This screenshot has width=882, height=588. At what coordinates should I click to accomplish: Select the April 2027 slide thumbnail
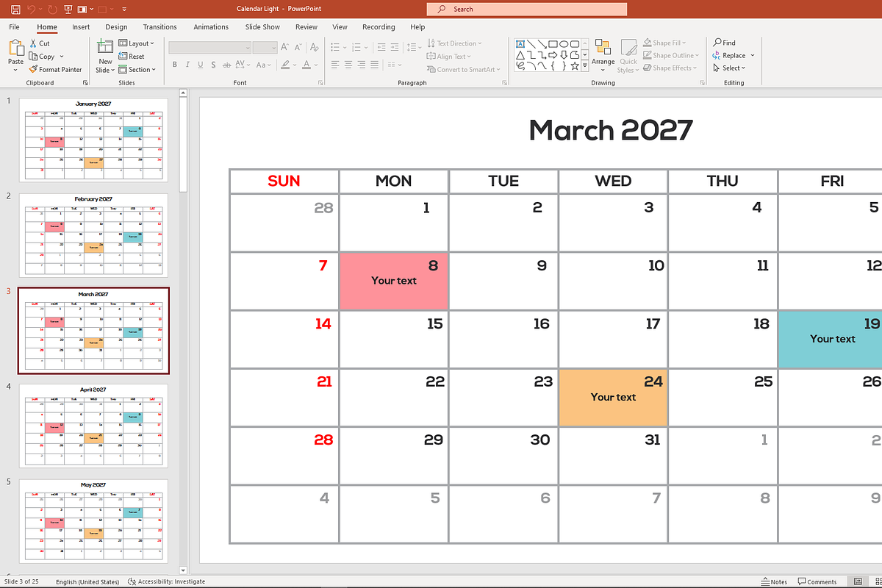coord(93,426)
